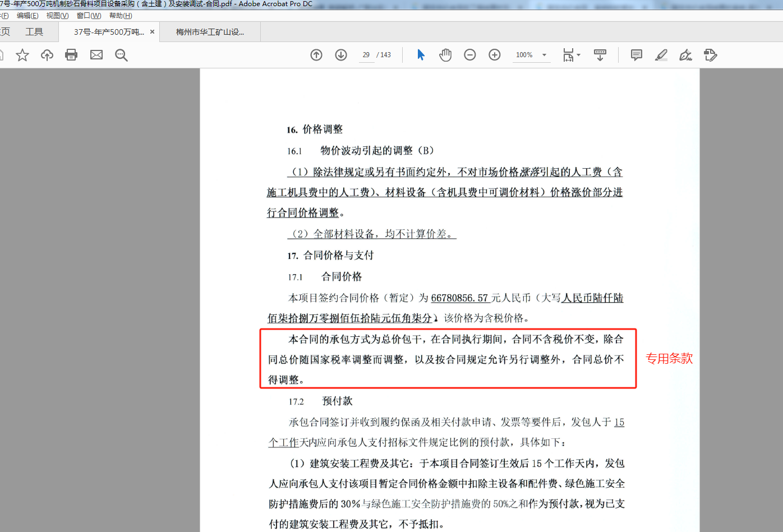Click the line （2）全部材料设备，均不计算价差
The width and height of the screenshot is (783, 532).
coord(372,234)
